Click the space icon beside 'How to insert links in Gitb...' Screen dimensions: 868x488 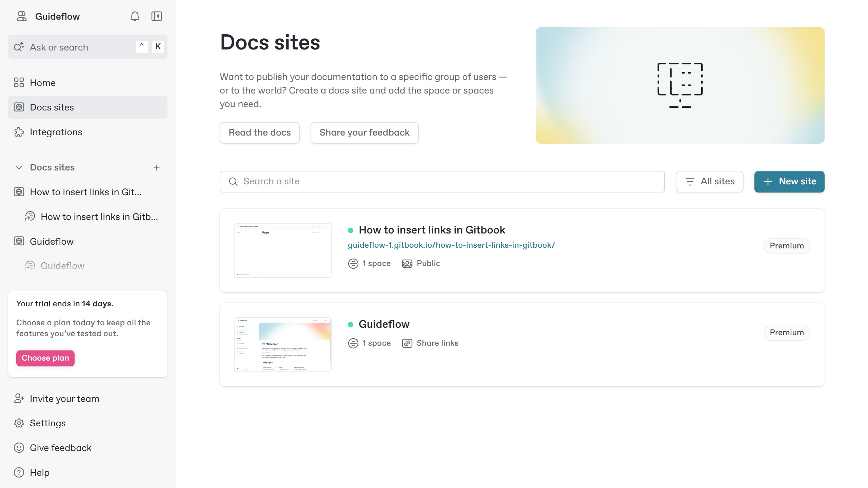tap(30, 216)
